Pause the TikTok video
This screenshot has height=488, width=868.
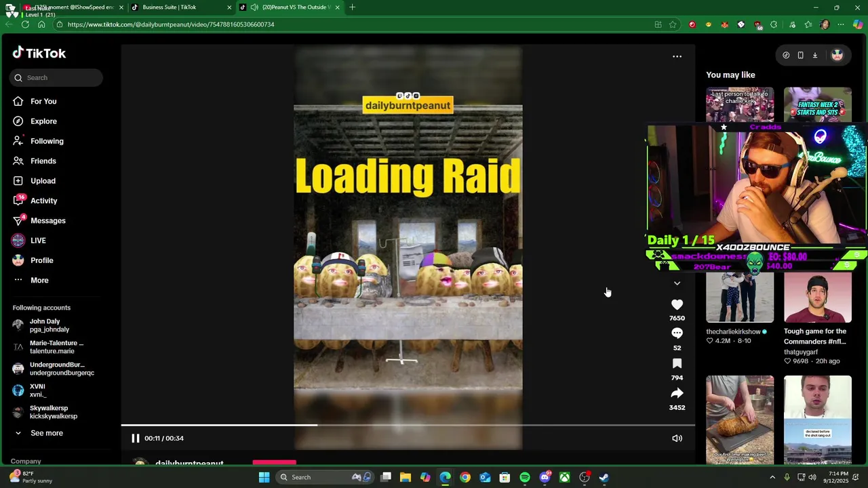(x=135, y=438)
